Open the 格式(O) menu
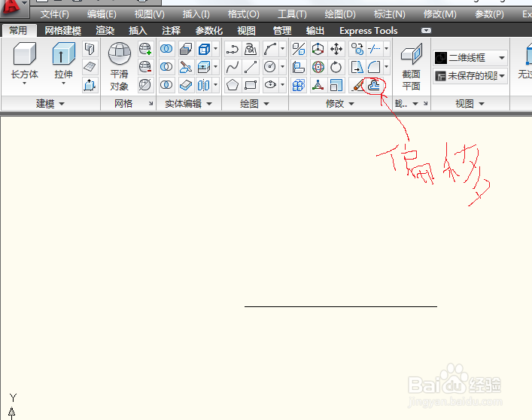532x420 pixels. pyautogui.click(x=243, y=14)
